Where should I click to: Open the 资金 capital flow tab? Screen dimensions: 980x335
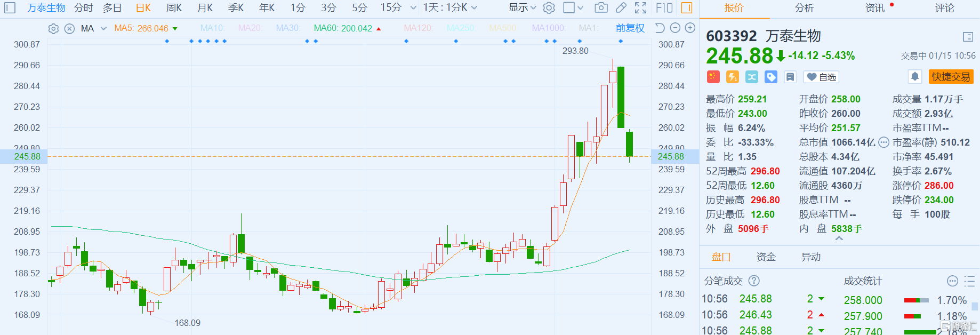(x=766, y=257)
